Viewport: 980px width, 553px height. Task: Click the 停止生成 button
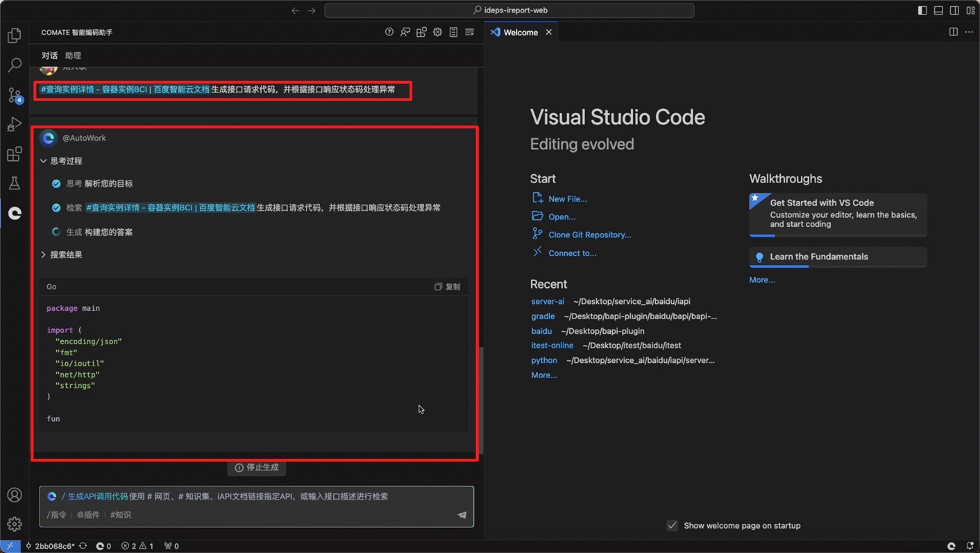coord(257,468)
